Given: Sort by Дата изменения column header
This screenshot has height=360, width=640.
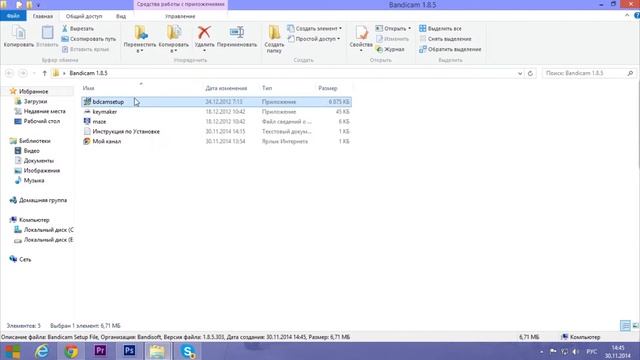Looking at the screenshot, I should [x=226, y=88].
